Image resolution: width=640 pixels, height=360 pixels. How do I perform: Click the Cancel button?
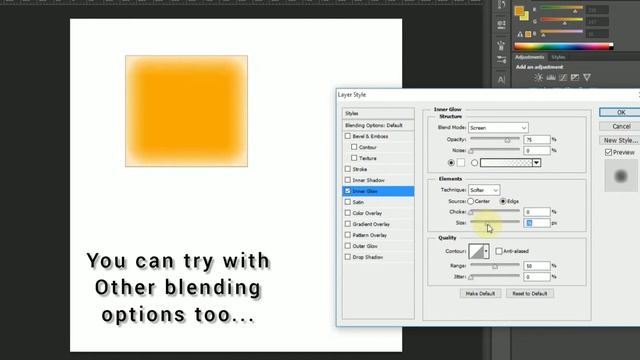(620, 127)
